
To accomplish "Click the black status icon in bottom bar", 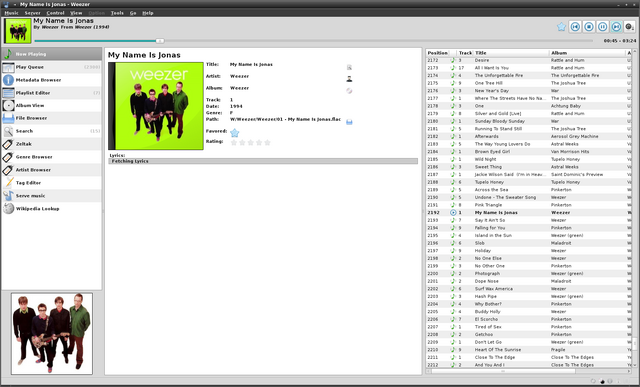I will [x=602, y=381].
